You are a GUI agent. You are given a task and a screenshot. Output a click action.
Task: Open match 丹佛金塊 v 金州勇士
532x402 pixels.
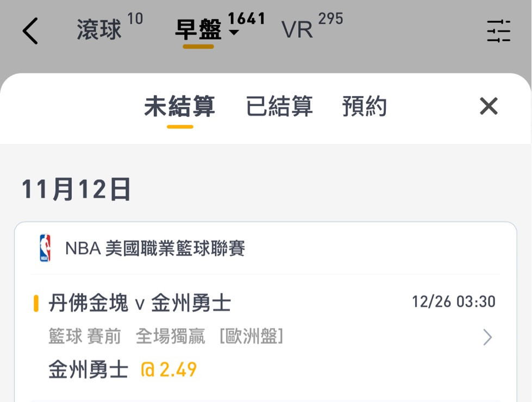pyautogui.click(x=140, y=303)
